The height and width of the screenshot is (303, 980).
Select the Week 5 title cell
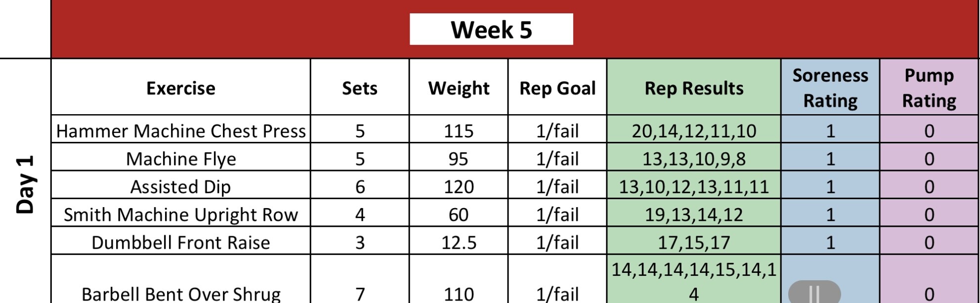(491, 30)
